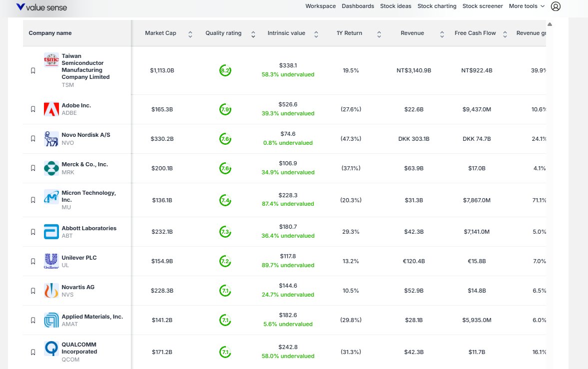The height and width of the screenshot is (369, 588).
Task: Open the user account profile icon
Action: (556, 6)
